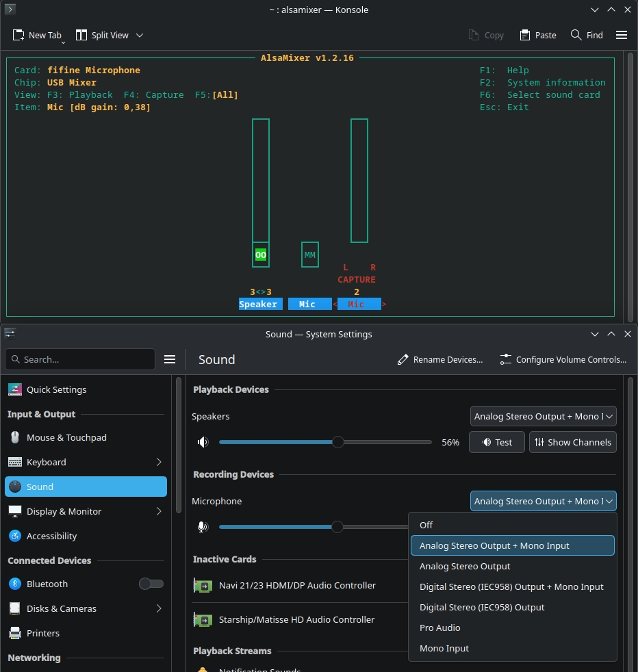Click the Sound page vertical scrollbar
Viewport: 638px width, 672px height.
630,524
